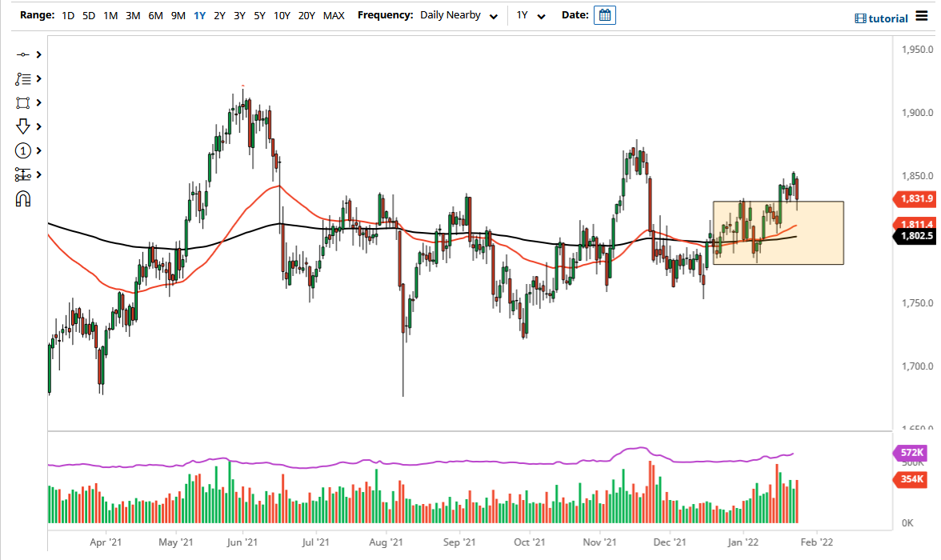Viewport: 941px width, 560px height.
Task: Expand the measurement tool options
Action: coord(39,174)
